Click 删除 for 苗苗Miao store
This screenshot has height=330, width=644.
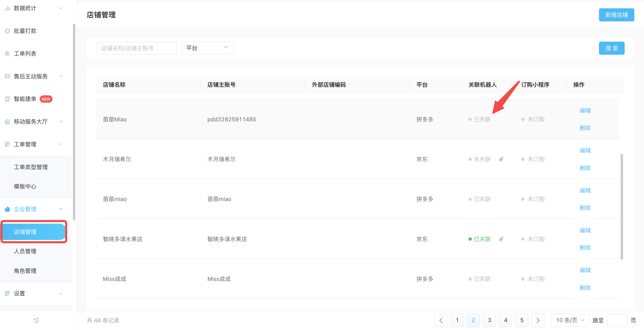point(585,128)
